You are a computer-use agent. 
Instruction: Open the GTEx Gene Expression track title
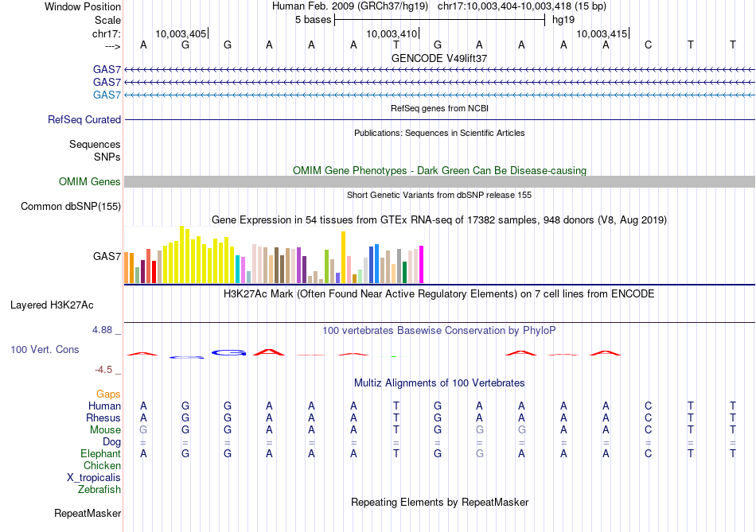439,220
